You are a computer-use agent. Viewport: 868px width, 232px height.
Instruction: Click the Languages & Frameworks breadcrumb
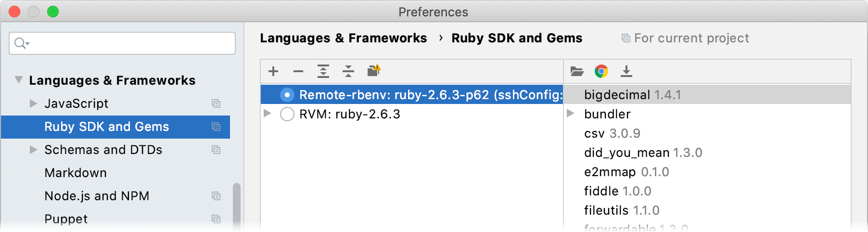(343, 38)
